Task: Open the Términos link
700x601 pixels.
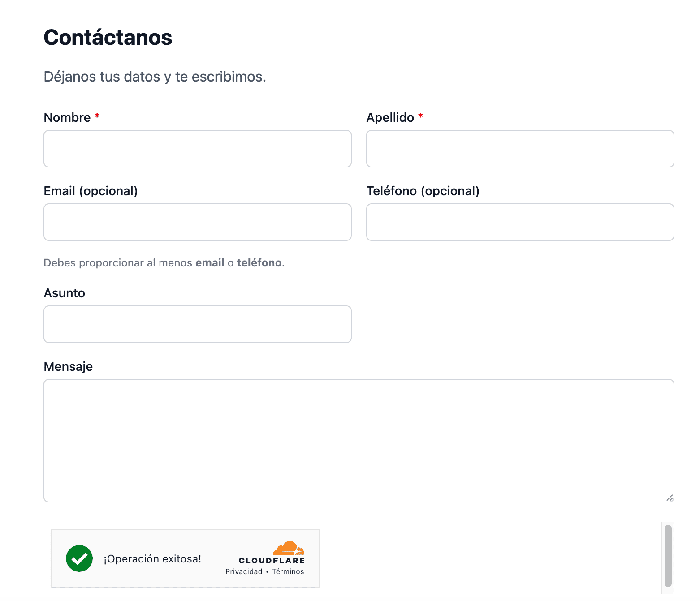Action: coord(288,571)
